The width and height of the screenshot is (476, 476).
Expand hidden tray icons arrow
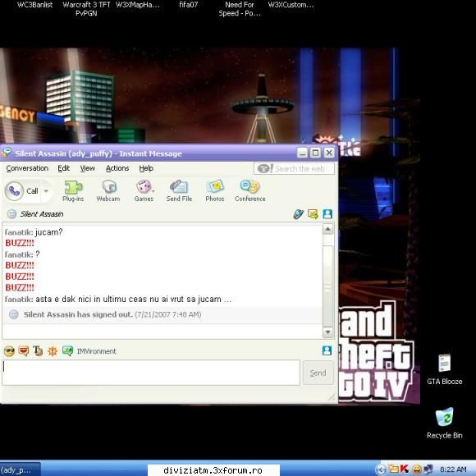(x=380, y=470)
